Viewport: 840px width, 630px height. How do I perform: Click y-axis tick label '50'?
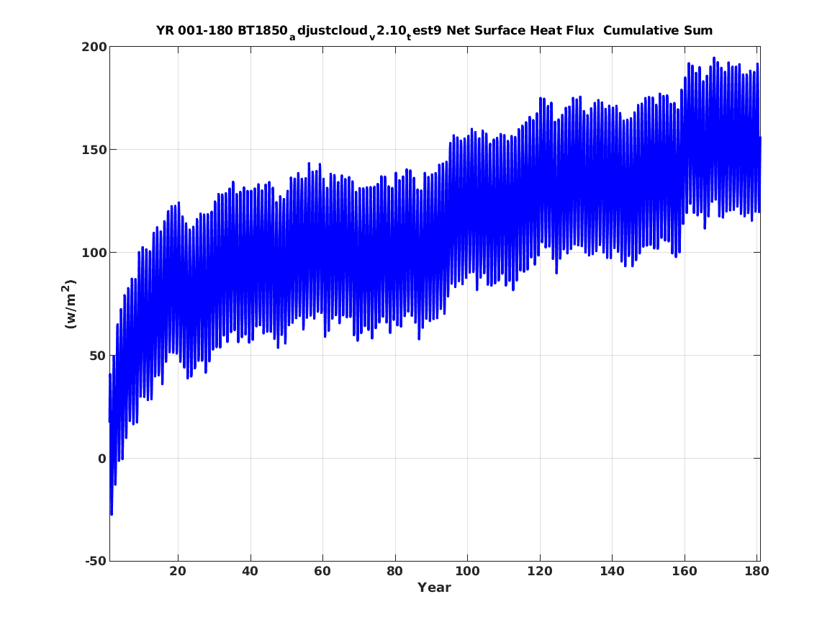[x=98, y=355]
